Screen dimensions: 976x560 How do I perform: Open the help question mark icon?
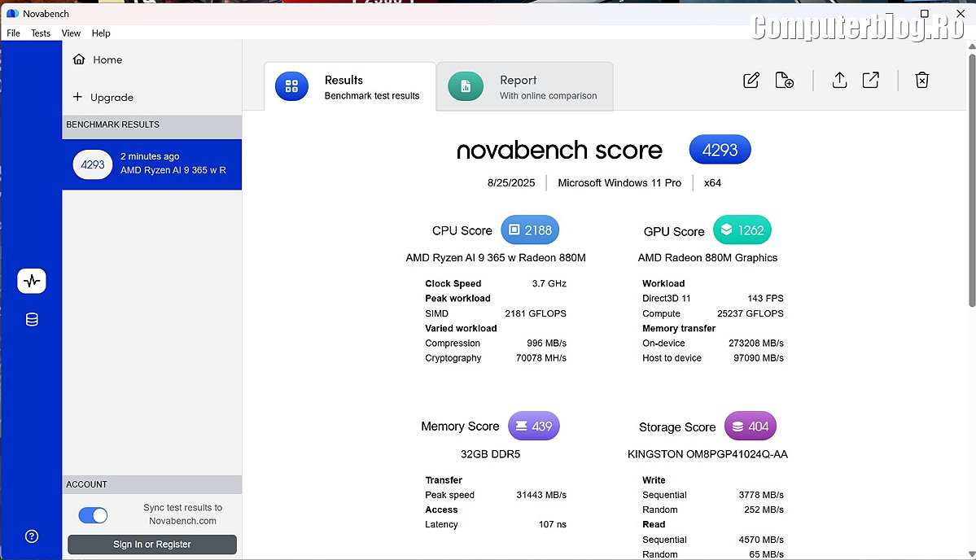[x=32, y=536]
